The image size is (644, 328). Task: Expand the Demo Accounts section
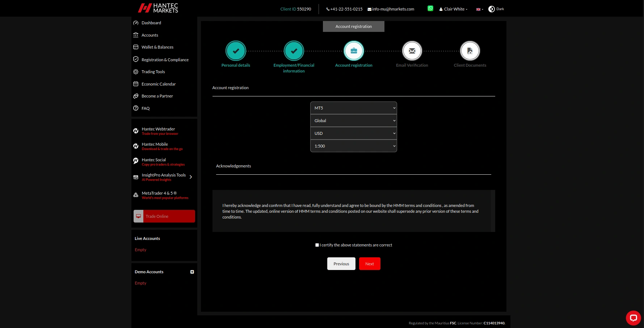192,272
